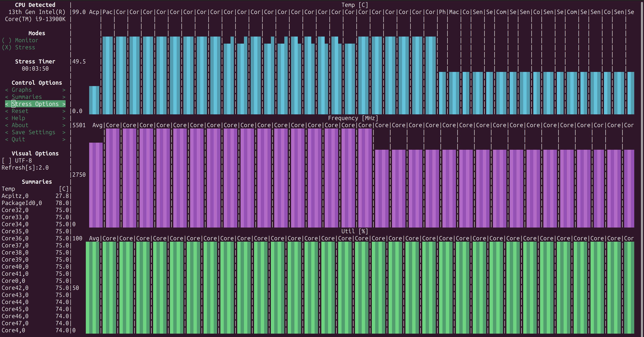Click the right arrow beside Stress Options
This screenshot has height=337, width=644.
click(x=64, y=104)
